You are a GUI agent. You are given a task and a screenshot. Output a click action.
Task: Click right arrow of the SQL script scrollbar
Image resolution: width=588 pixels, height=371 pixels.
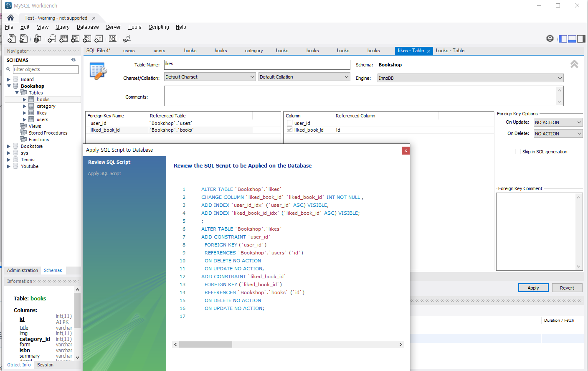[x=401, y=345]
